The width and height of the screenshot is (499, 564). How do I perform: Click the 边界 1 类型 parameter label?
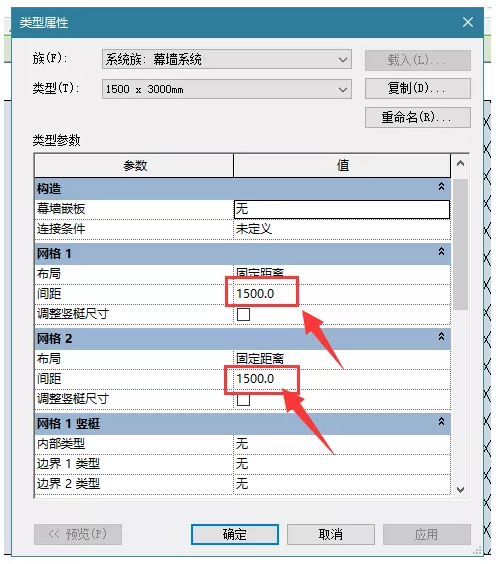pos(68,464)
